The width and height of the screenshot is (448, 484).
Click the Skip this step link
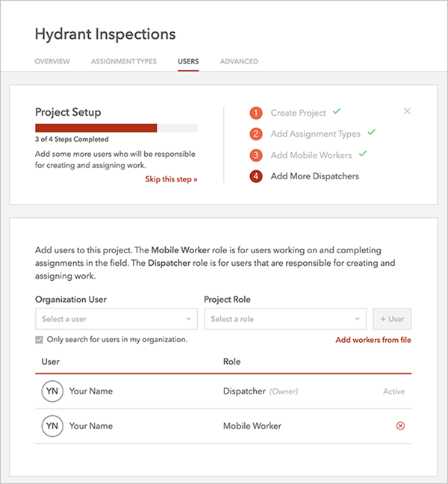point(171,179)
